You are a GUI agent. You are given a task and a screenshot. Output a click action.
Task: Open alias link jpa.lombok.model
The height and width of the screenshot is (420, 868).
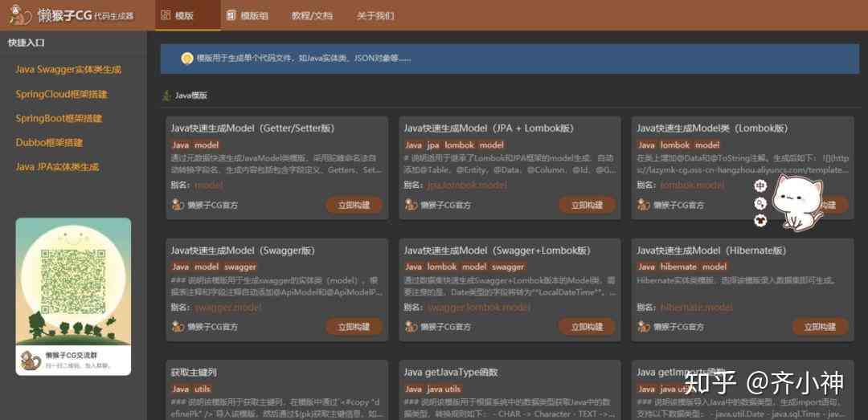point(467,186)
